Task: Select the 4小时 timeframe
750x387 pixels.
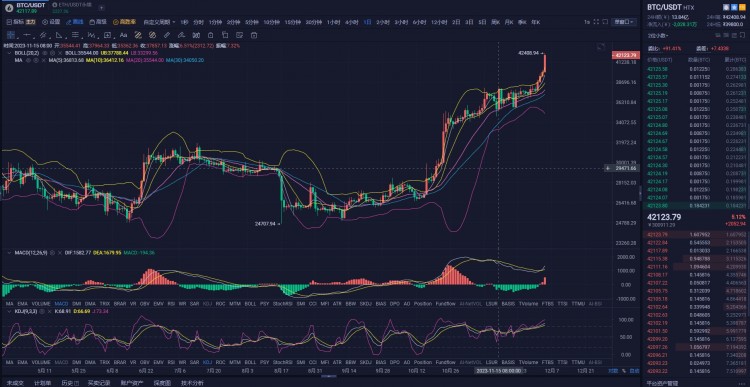Action: coord(352,22)
